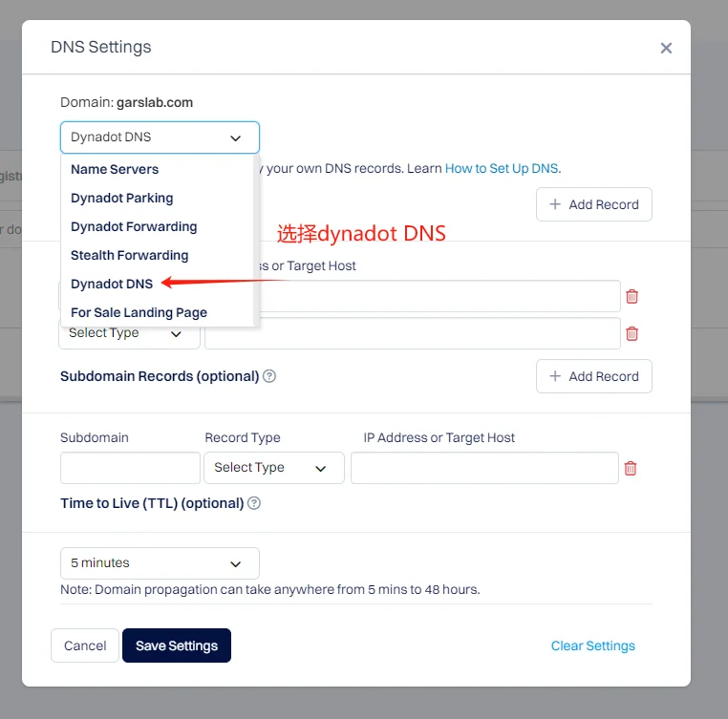The height and width of the screenshot is (719, 728).
Task: Open the partially hidden Select Type dropdown
Action: (129, 334)
